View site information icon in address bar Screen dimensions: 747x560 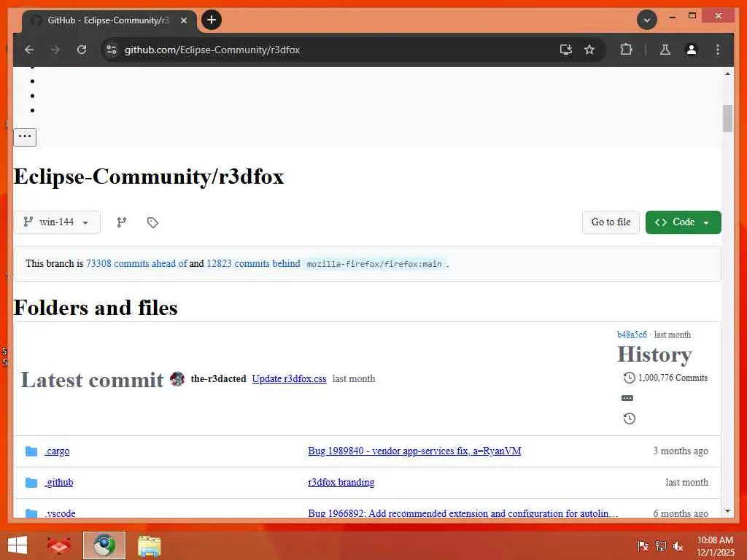(x=112, y=50)
